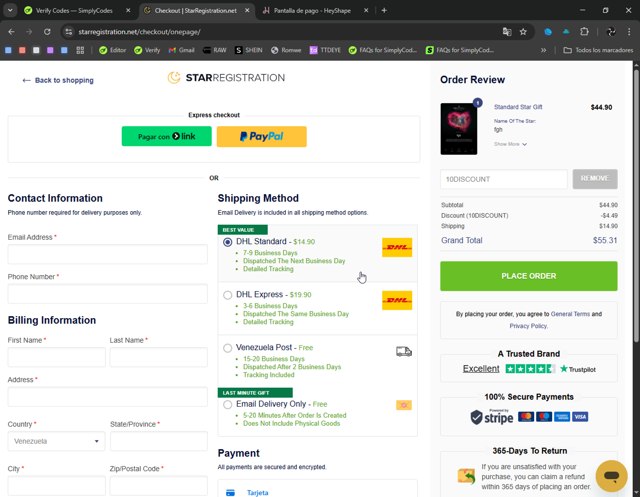This screenshot has height=497, width=640.
Task: Open the Gmail bookmark
Action: (182, 50)
